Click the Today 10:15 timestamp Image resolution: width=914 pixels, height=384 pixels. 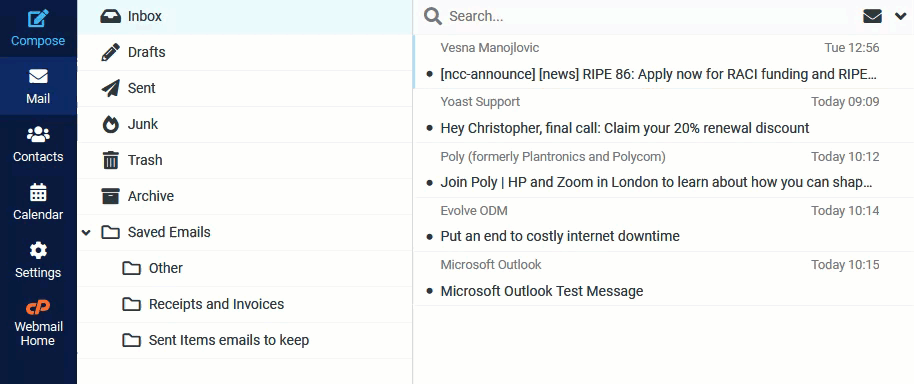[x=845, y=265]
